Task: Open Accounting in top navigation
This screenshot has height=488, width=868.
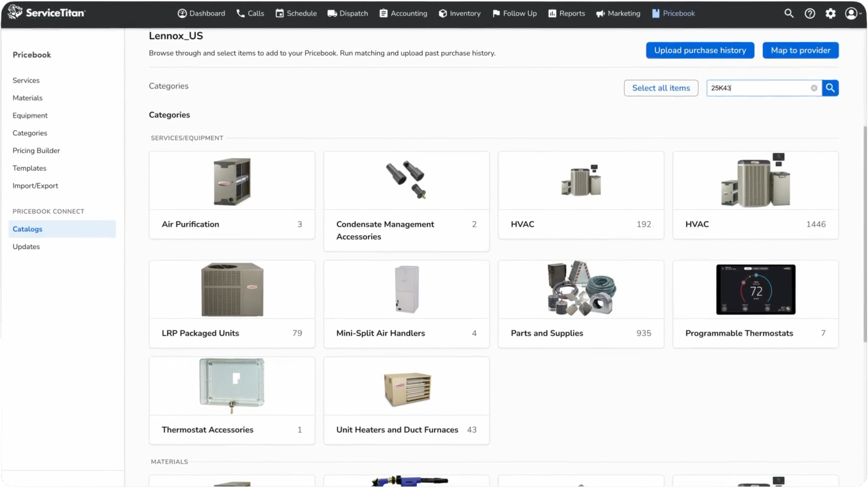Action: coord(403,14)
